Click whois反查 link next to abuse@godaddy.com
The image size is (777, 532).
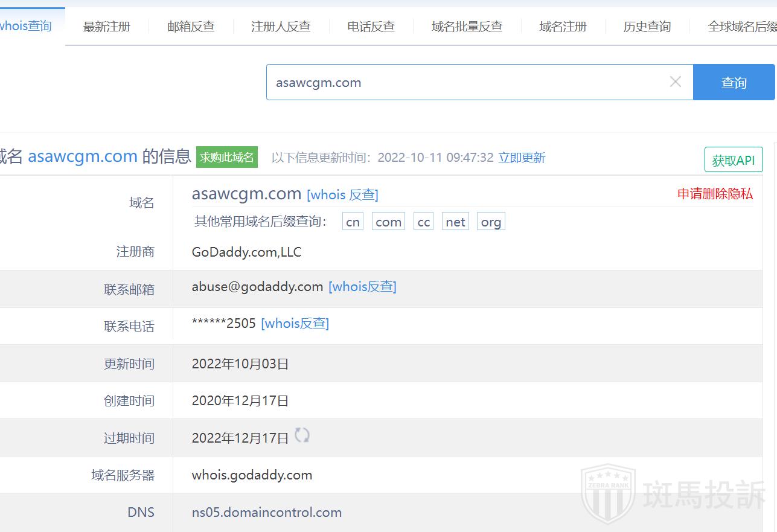point(362,287)
